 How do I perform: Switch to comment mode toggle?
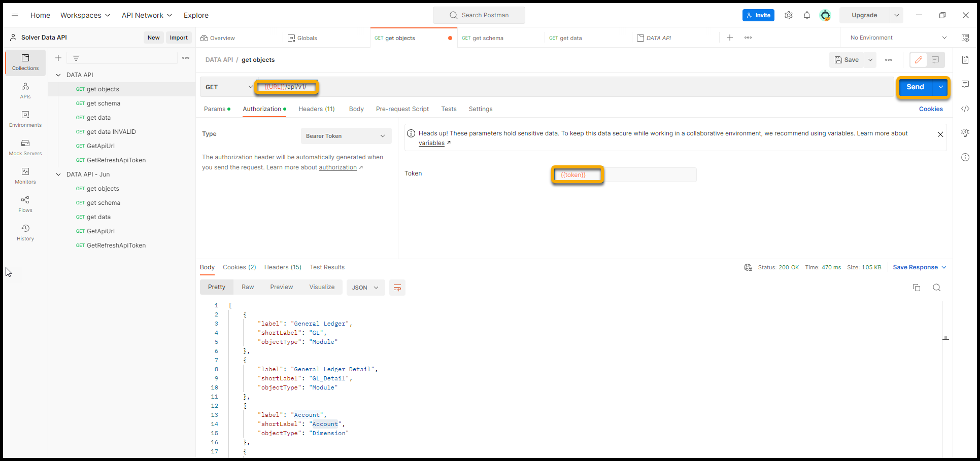coord(935,60)
